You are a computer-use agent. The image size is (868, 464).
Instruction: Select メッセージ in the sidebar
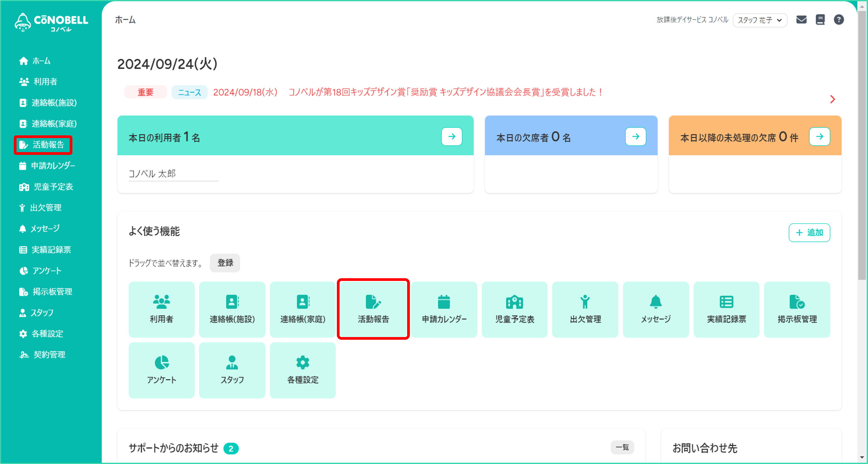point(39,229)
